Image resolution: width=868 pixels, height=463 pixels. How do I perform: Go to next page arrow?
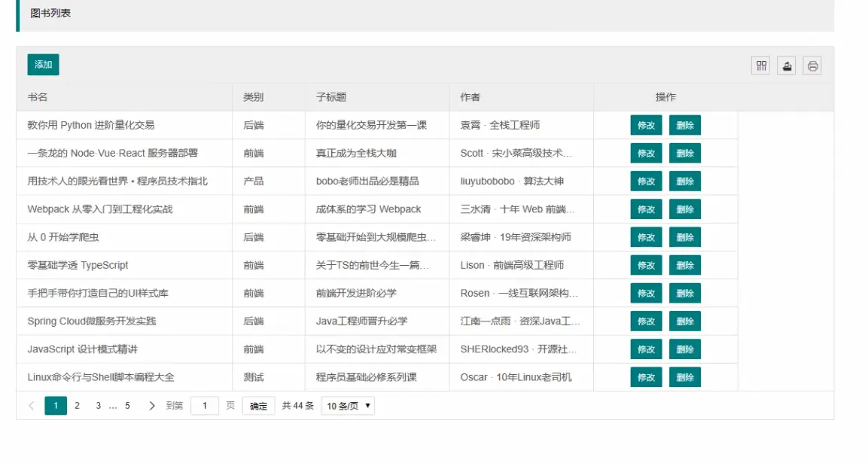pos(152,406)
